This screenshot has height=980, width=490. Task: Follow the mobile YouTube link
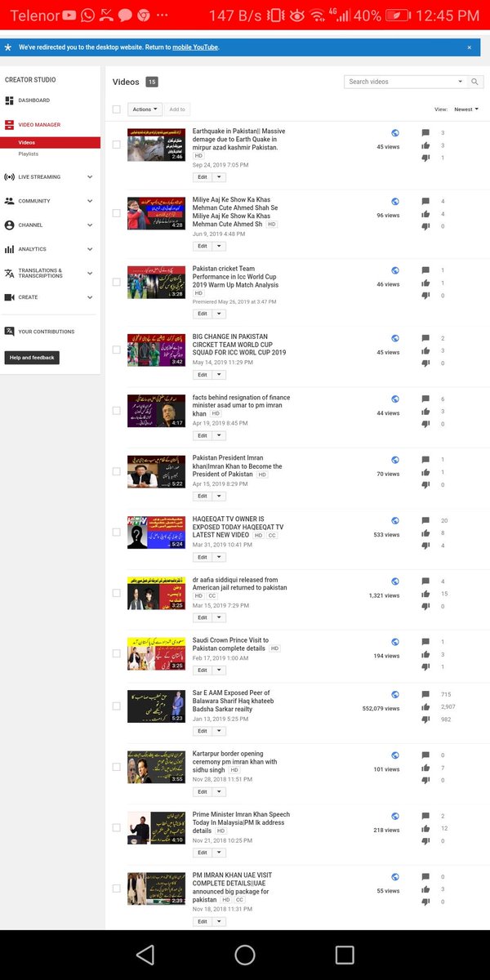pyautogui.click(x=195, y=47)
